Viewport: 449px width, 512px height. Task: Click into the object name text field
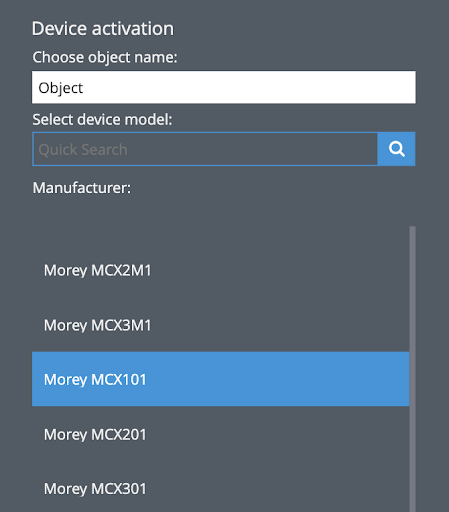[x=224, y=87]
